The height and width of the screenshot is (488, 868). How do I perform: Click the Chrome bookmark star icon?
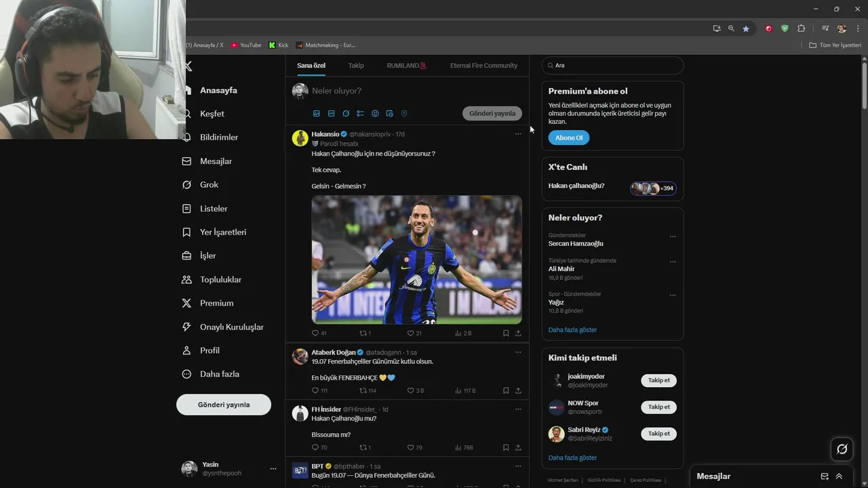(746, 28)
